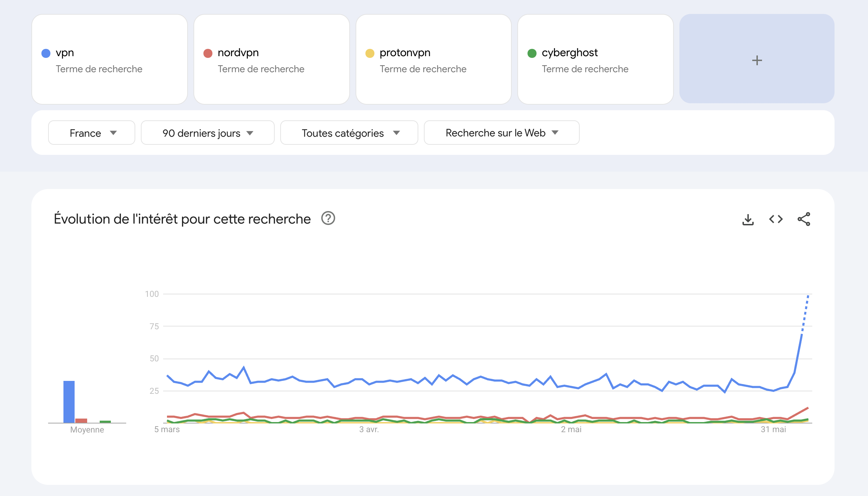Image resolution: width=868 pixels, height=496 pixels.
Task: Edit the vpn search term card
Action: pos(110,59)
